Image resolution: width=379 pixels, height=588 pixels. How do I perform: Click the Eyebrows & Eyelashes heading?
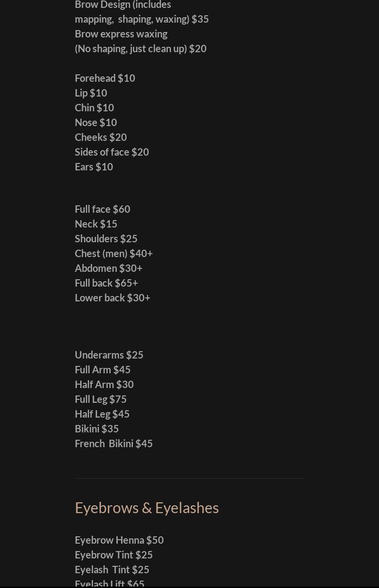tap(147, 508)
